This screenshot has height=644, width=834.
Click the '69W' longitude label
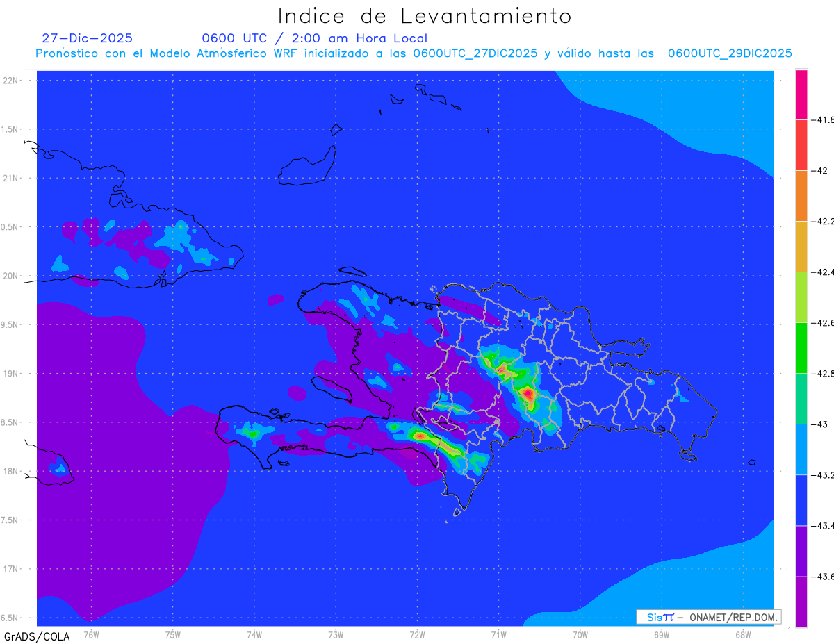tap(661, 635)
